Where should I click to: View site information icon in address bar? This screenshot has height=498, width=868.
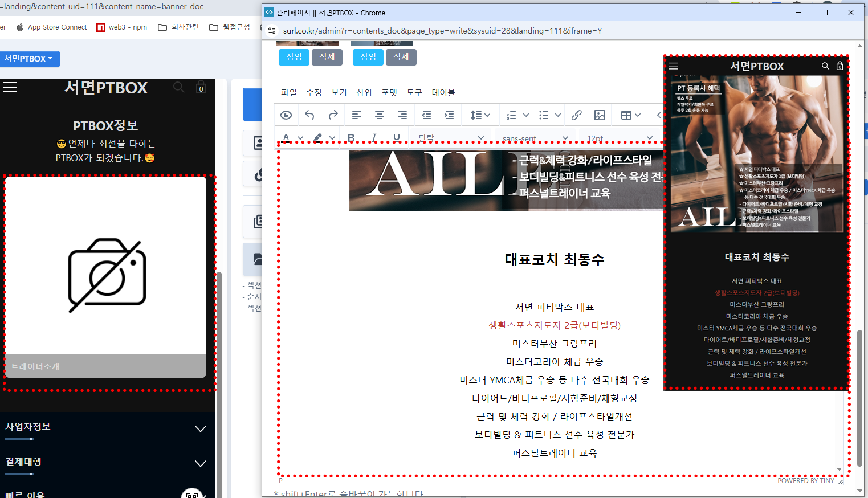pyautogui.click(x=272, y=31)
